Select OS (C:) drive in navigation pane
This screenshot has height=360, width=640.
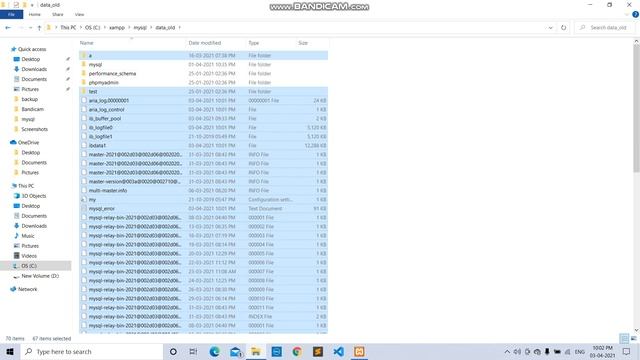pos(29,266)
